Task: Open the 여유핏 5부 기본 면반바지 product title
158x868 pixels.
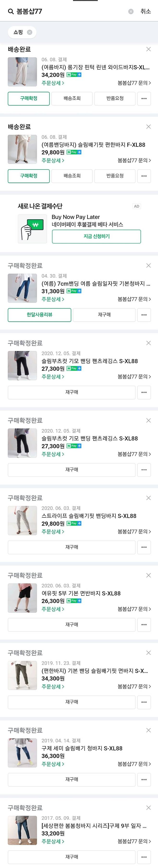Action: pos(81,593)
